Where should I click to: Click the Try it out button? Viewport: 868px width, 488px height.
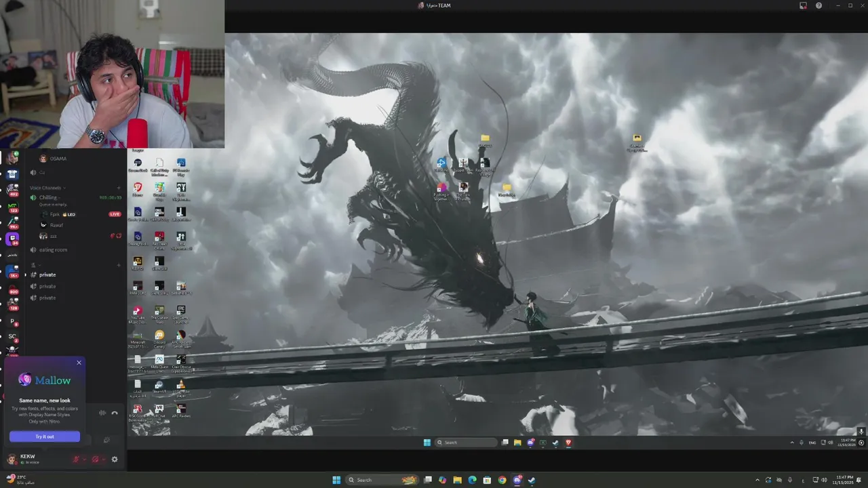coord(45,436)
